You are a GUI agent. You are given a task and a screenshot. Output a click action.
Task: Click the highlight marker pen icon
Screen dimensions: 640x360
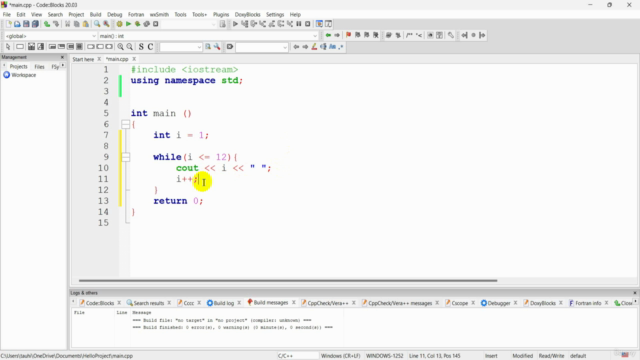point(314,47)
